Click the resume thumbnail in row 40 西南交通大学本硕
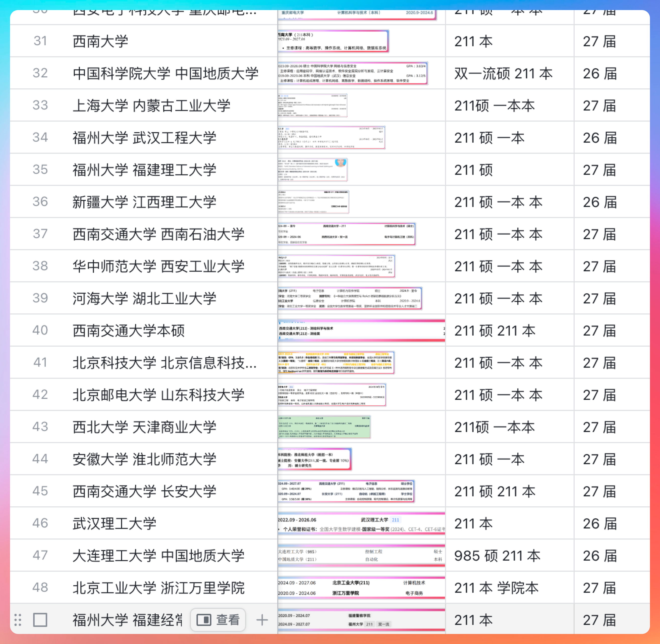 pyautogui.click(x=361, y=331)
